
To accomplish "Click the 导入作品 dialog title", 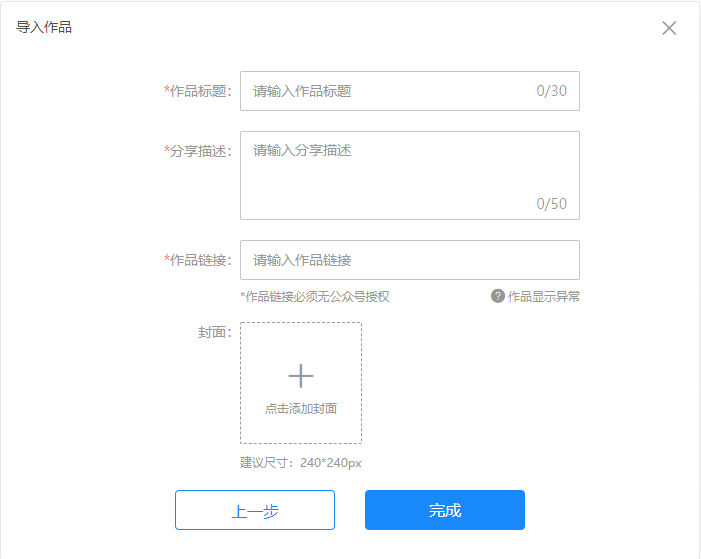I will click(44, 27).
